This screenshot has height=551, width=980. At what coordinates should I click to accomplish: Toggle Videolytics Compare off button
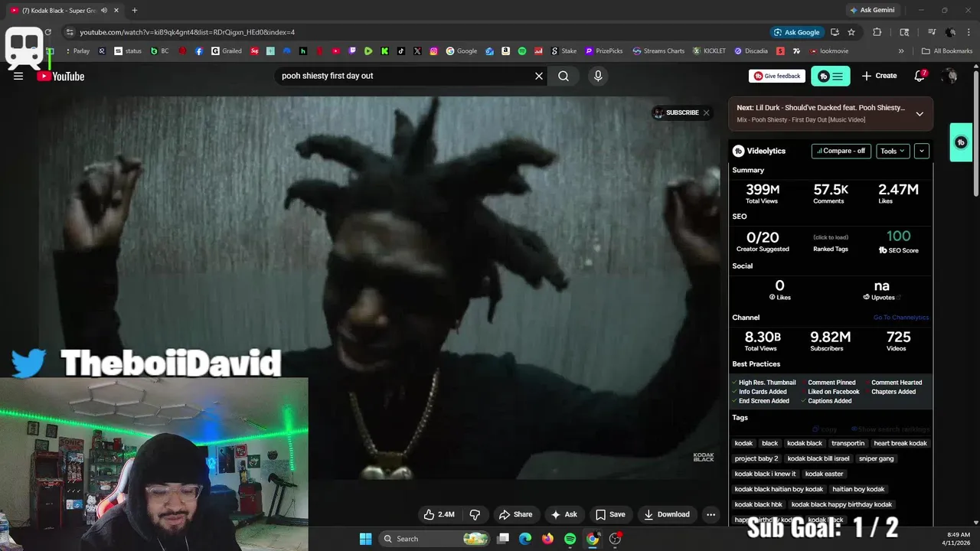click(841, 151)
